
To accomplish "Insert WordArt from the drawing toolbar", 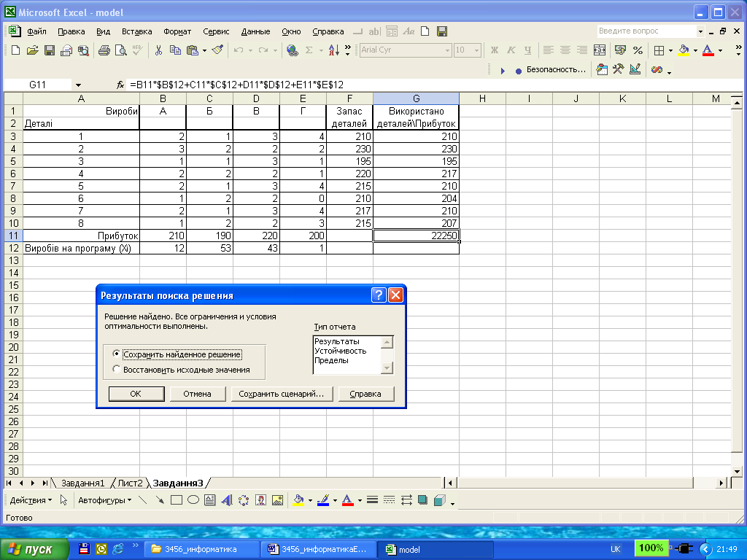I will 226,500.
